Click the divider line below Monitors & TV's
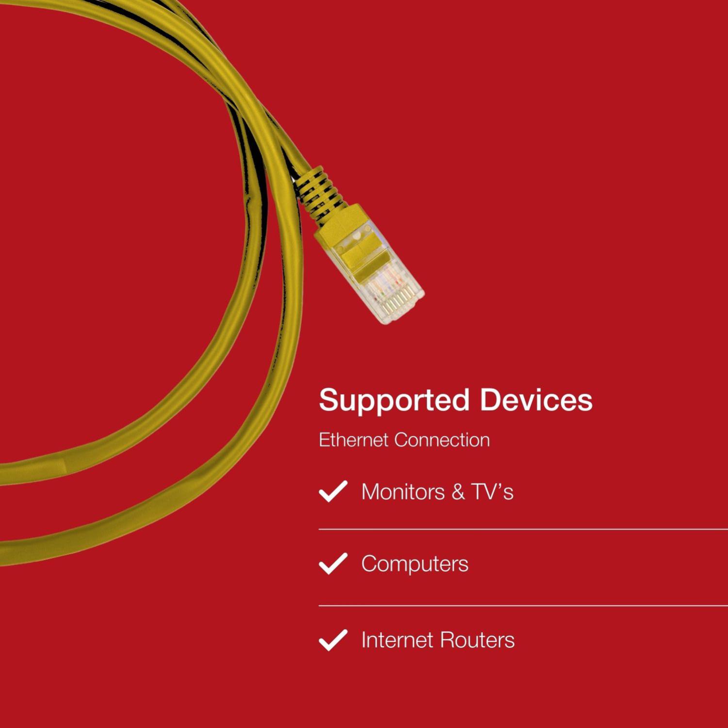The image size is (728, 728). point(523,529)
